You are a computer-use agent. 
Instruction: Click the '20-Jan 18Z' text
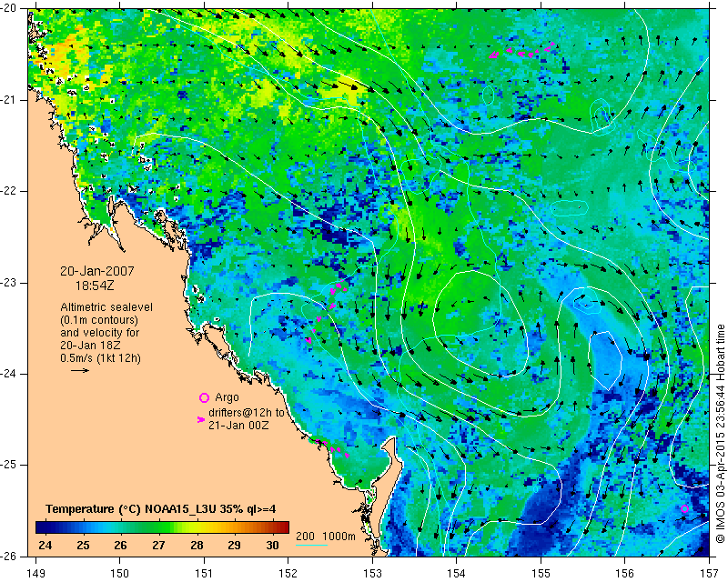pos(90,346)
